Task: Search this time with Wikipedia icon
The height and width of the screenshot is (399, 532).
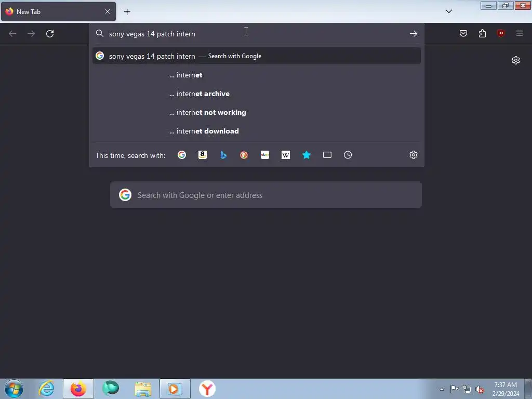Action: 286,155
